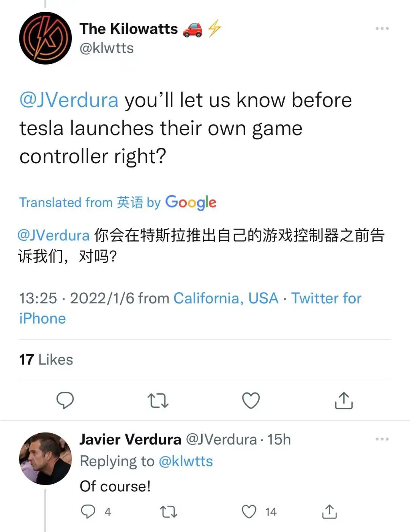Screen dimensions: 410x532
Task: Like Javier Verdura's 'Of course!' reply
Action: coord(249,511)
